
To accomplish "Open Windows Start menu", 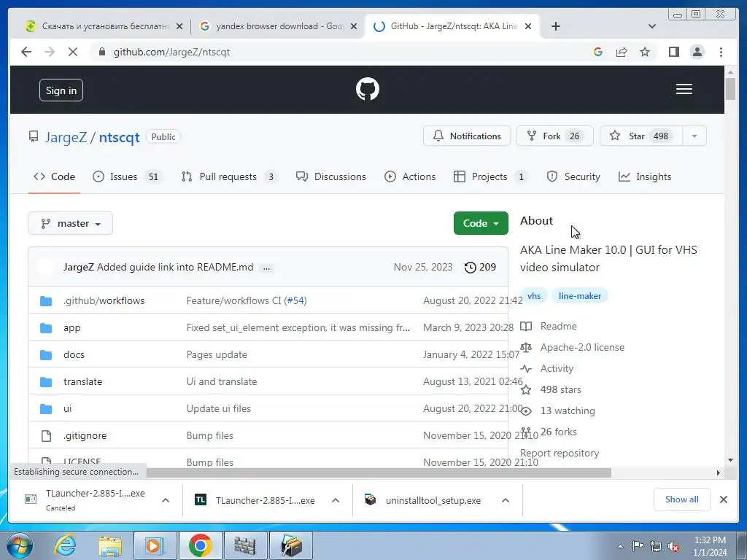I will 20,545.
